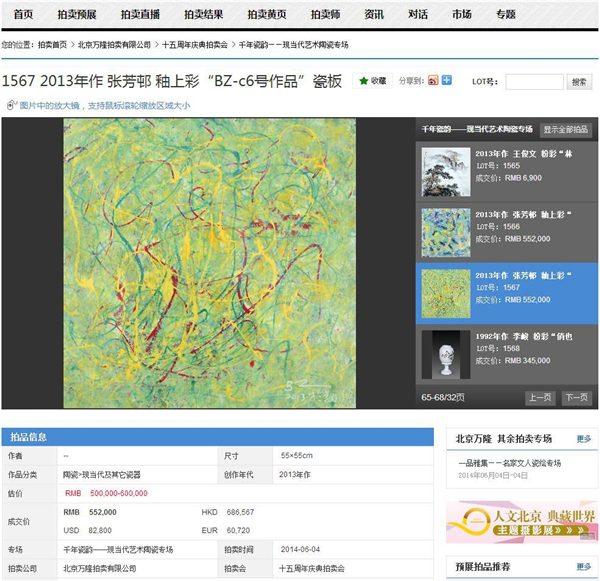Screen dimensions: 600x581
Task: Go to the 拍卖师 menu
Action: (x=325, y=15)
